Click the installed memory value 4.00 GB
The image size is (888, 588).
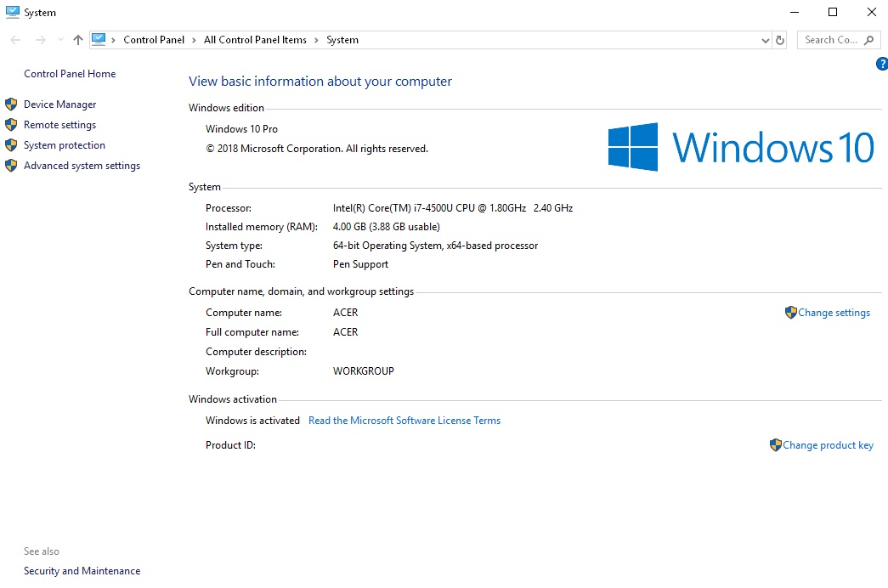(387, 227)
